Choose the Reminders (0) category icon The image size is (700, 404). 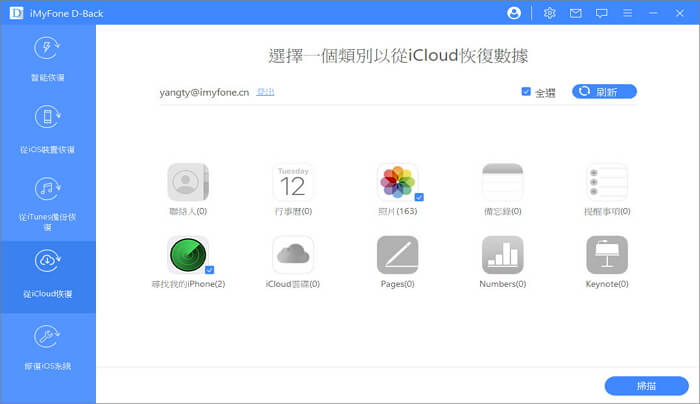pyautogui.click(x=607, y=182)
